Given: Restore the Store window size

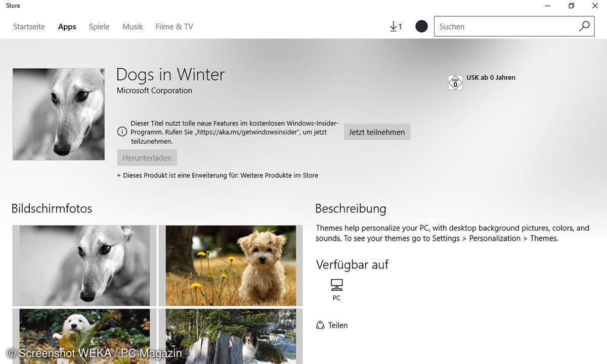Looking at the screenshot, I should (571, 6).
